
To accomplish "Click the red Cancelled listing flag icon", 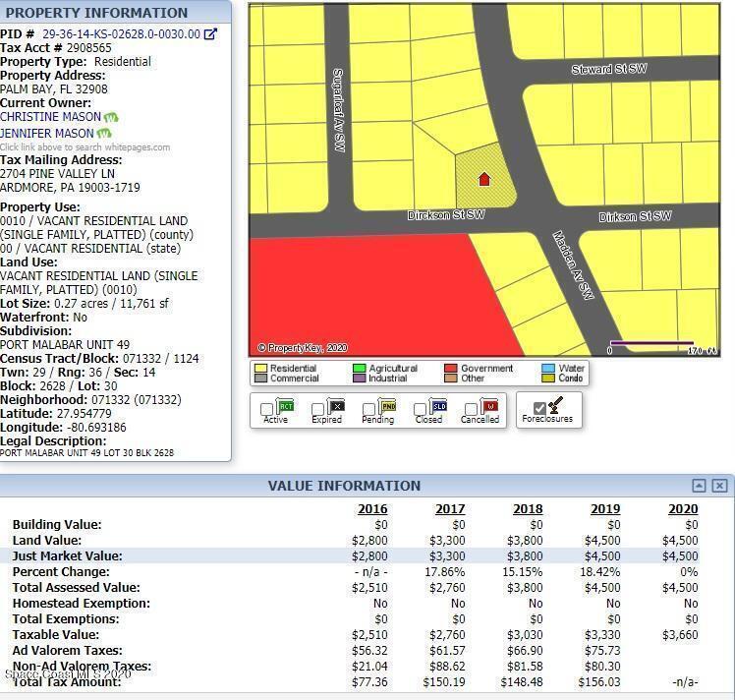I will click(490, 406).
